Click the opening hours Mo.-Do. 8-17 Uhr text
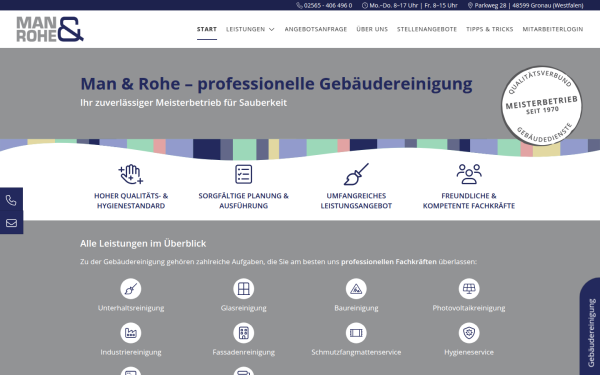Viewport: 600px width, 375px height. point(413,5)
